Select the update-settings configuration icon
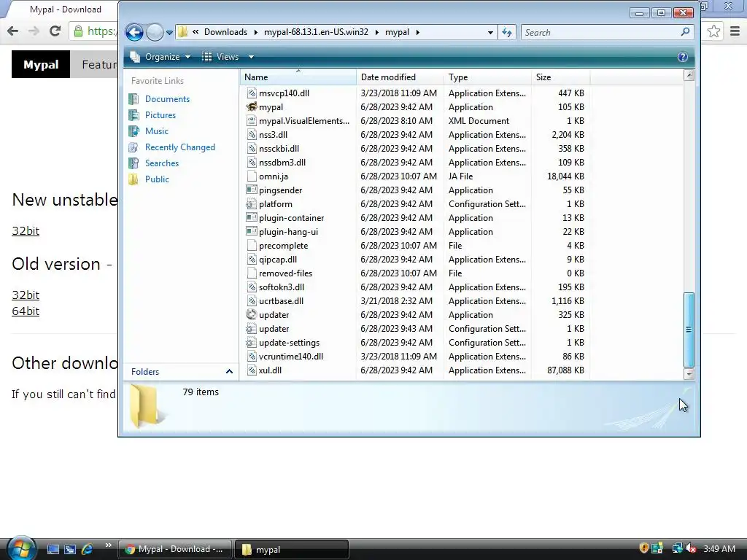The image size is (747, 560). 252,343
